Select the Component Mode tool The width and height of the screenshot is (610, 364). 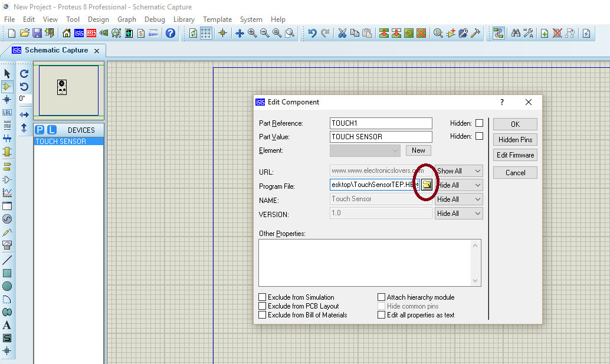click(x=7, y=86)
